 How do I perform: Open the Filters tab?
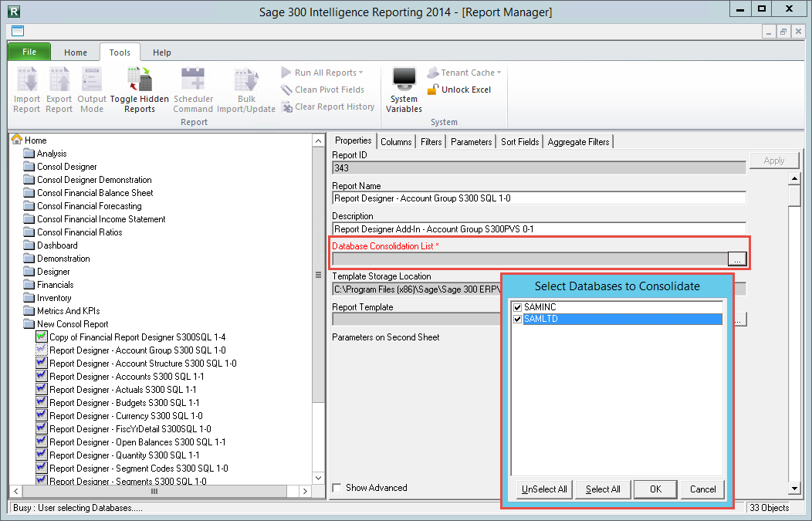(431, 142)
